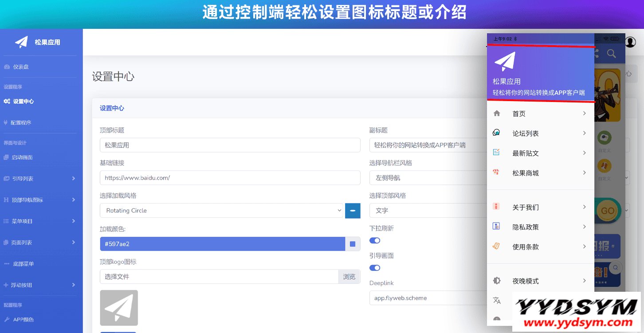Click the blue preview button beside loading style
644x333 pixels.
[353, 211]
